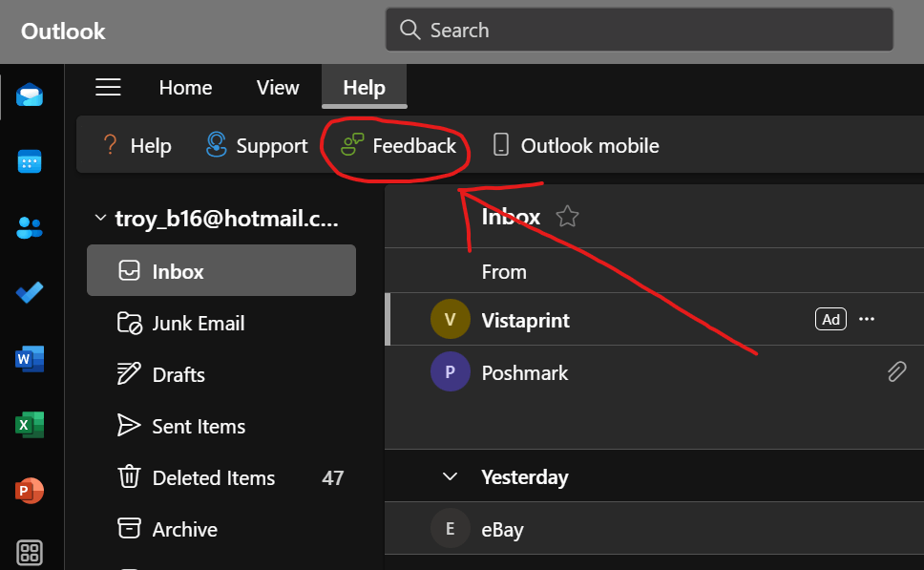Launch PowerPoint from the app sidebar
The height and width of the screenshot is (570, 924).
click(30, 491)
